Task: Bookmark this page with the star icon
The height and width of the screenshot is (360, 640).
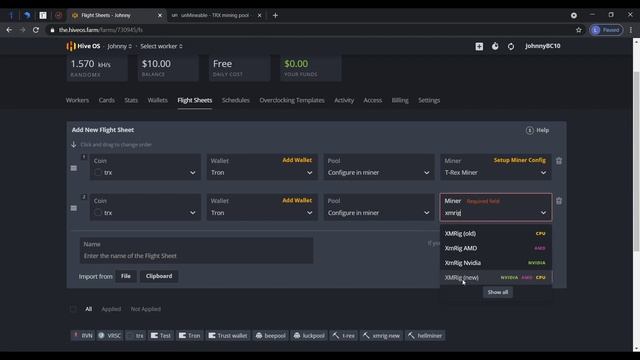Action: [x=578, y=30]
